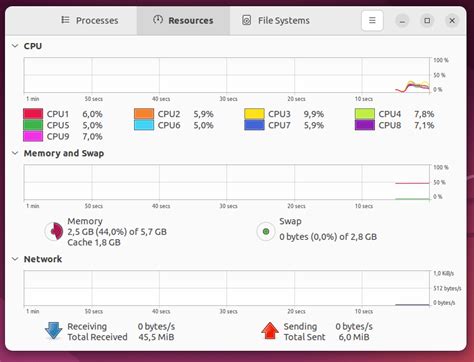The width and height of the screenshot is (474, 362).
Task: Click the CPU4 7,8% usage value
Action: tap(424, 114)
